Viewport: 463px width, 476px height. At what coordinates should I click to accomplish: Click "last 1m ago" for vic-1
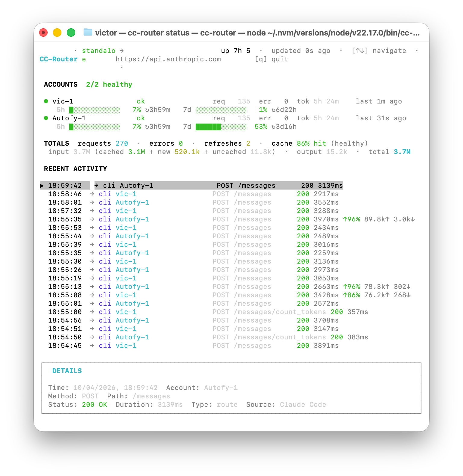379,101
